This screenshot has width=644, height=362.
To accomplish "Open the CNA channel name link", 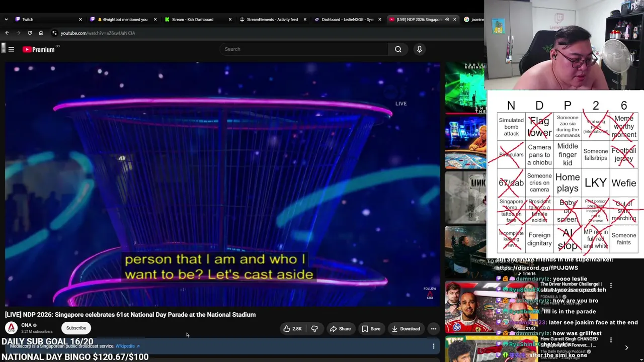I will 27,325.
